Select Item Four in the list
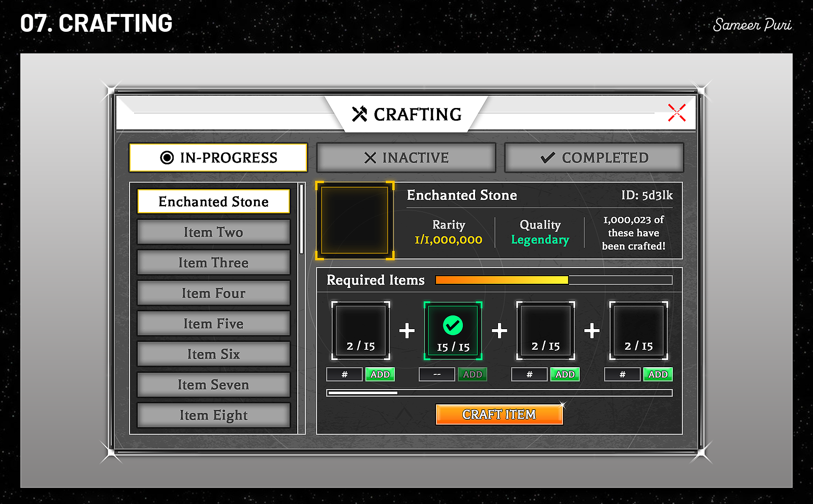The image size is (813, 504). click(x=213, y=293)
